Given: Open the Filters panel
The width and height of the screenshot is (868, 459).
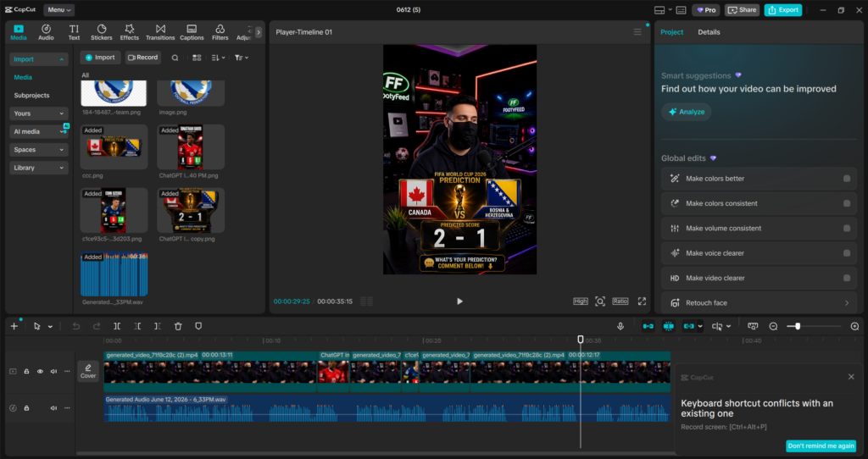Looking at the screenshot, I should [220, 32].
